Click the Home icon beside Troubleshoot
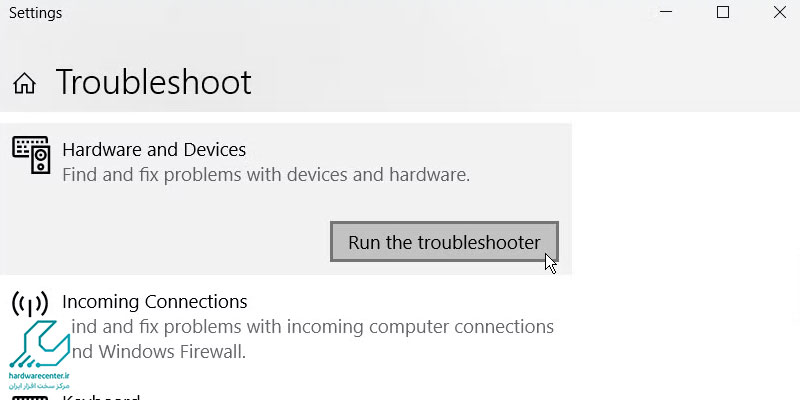 (x=24, y=83)
